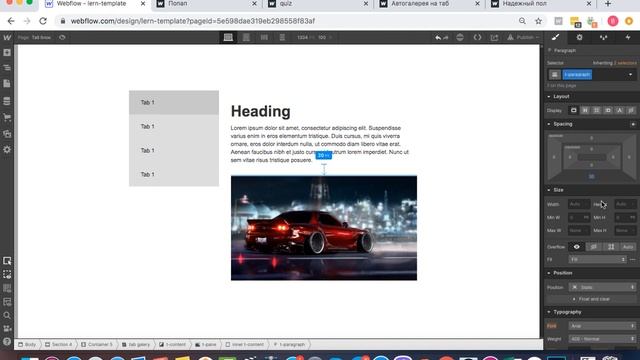Switch to the quiz browser tab

point(318,4)
